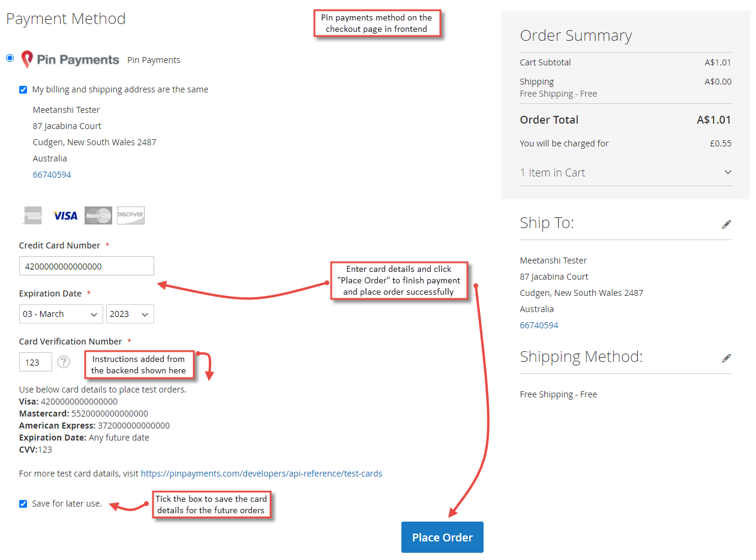Untick the Save for later use checkbox
The width and height of the screenshot is (756, 560).
pyautogui.click(x=23, y=504)
